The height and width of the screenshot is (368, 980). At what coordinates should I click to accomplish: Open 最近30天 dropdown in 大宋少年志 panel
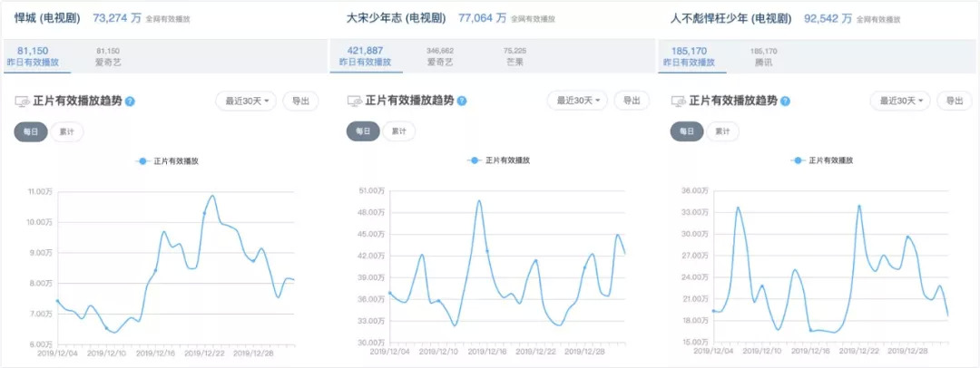577,101
